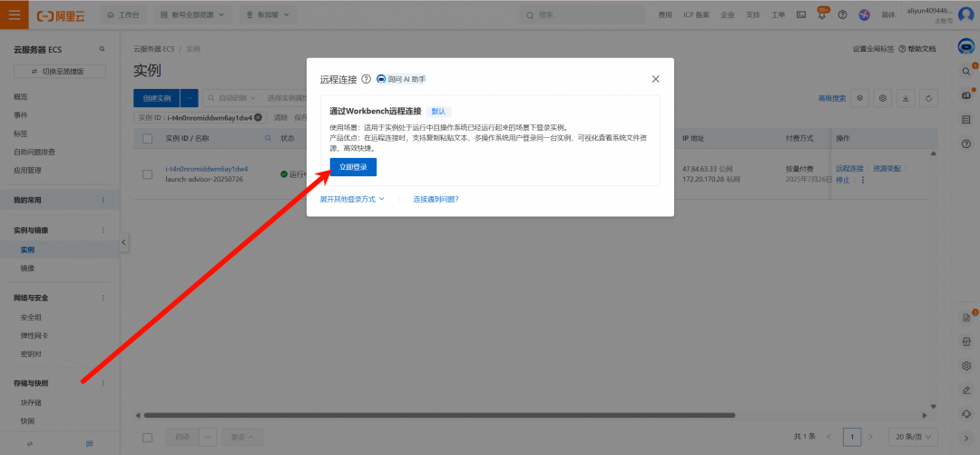Click the sidebar search icon beside 云服务器 ECS
This screenshot has width=980, height=455.
pyautogui.click(x=103, y=49)
